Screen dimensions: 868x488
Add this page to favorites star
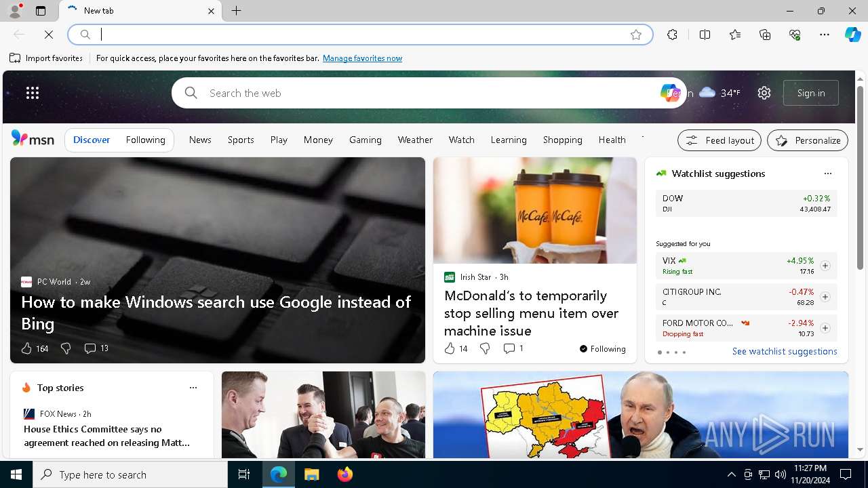[636, 35]
